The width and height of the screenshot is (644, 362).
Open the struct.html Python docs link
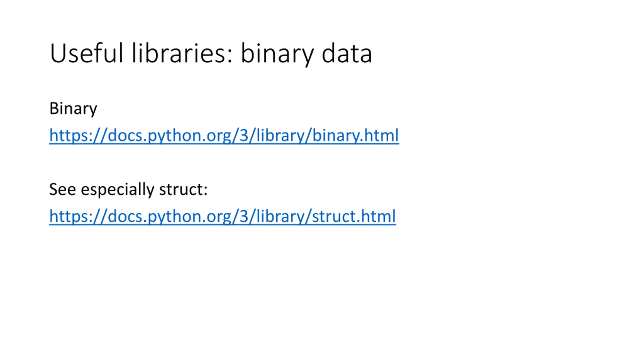tap(222, 217)
